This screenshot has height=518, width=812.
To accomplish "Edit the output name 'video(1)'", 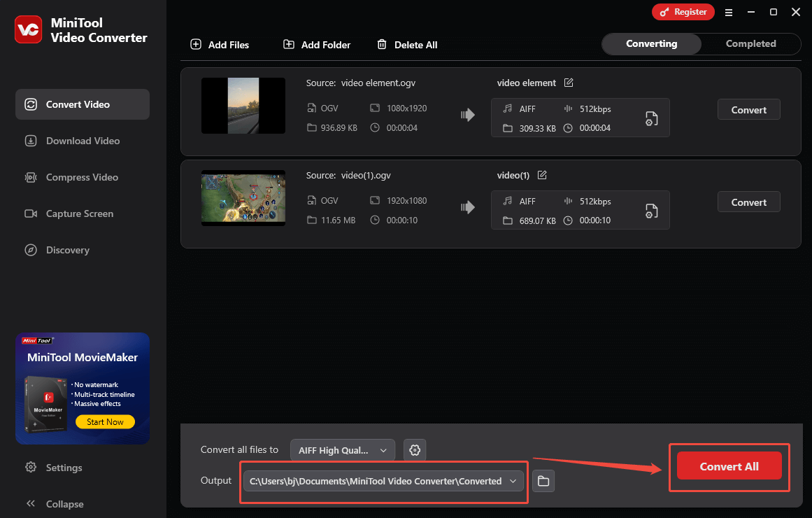I will click(x=542, y=175).
